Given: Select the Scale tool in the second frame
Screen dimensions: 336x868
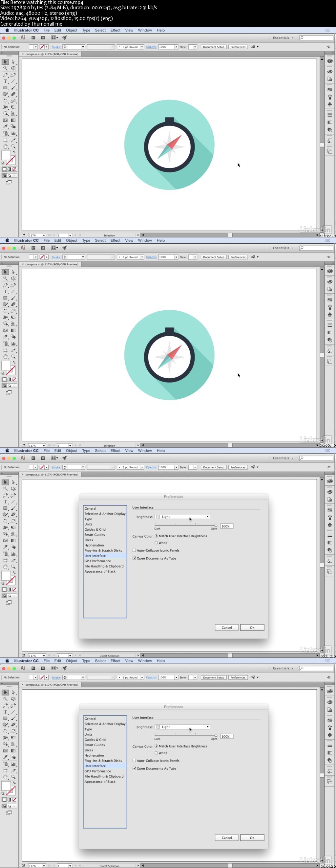Looking at the screenshot, I should (x=13, y=311).
